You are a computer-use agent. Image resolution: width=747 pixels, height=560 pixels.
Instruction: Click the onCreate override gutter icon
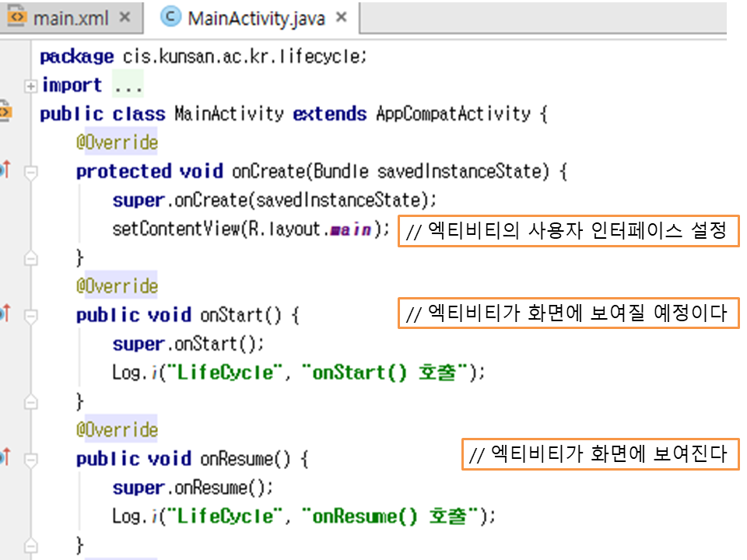click(x=5, y=170)
